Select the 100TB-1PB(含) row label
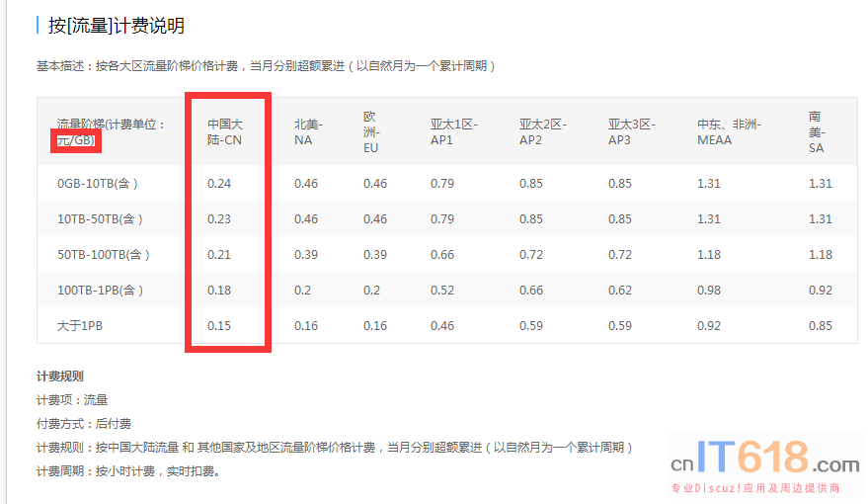This screenshot has height=504, width=868. point(101,291)
